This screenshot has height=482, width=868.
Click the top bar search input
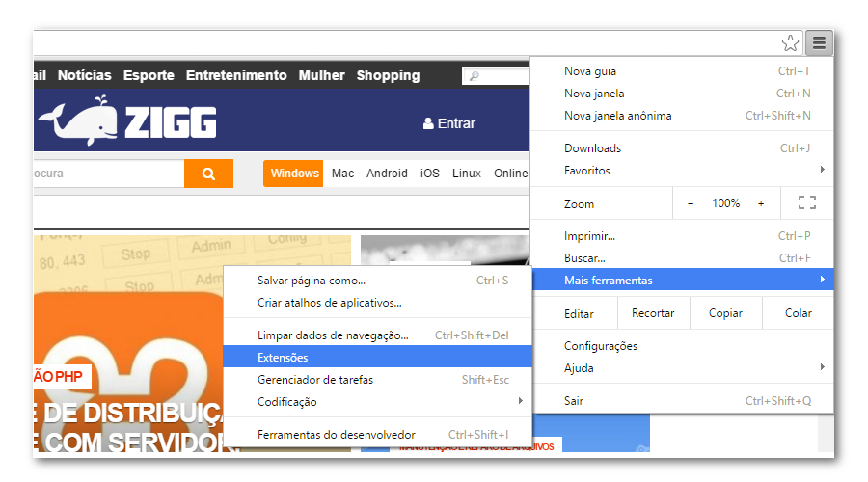coord(496,76)
